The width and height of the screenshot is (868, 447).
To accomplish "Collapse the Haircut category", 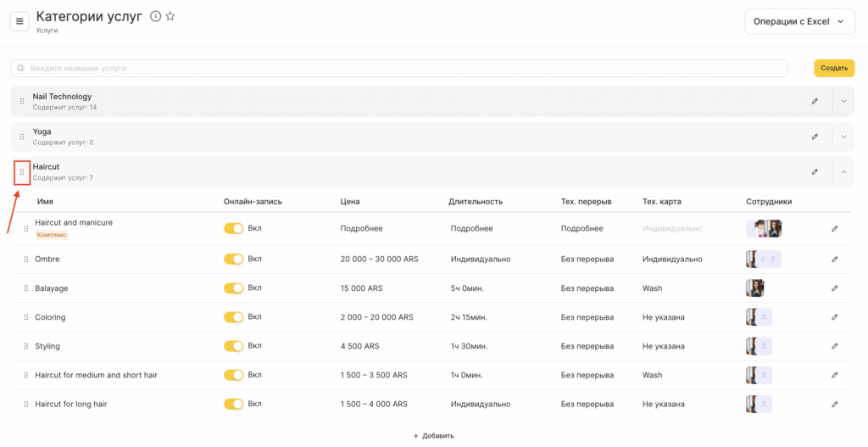I will [843, 172].
